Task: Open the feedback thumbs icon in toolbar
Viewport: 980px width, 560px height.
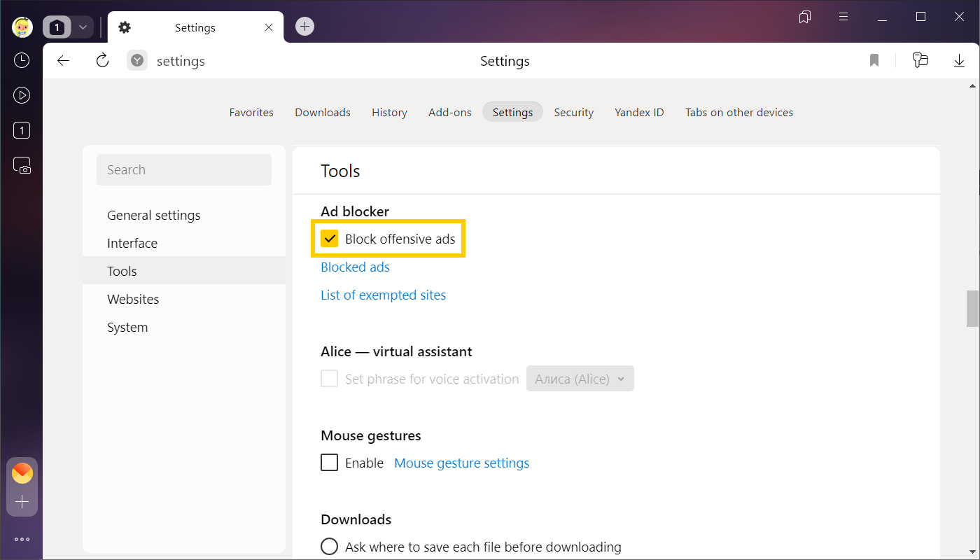Action: click(920, 60)
